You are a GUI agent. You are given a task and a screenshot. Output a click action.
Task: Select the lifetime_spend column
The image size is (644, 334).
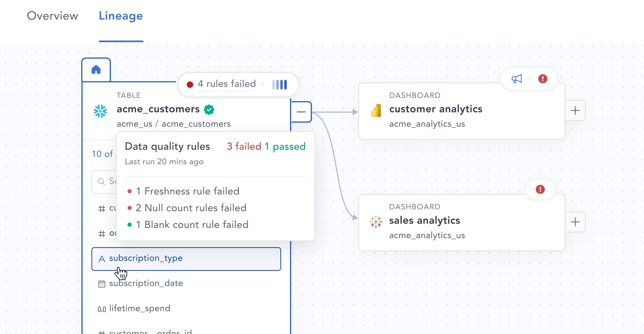coord(140,308)
